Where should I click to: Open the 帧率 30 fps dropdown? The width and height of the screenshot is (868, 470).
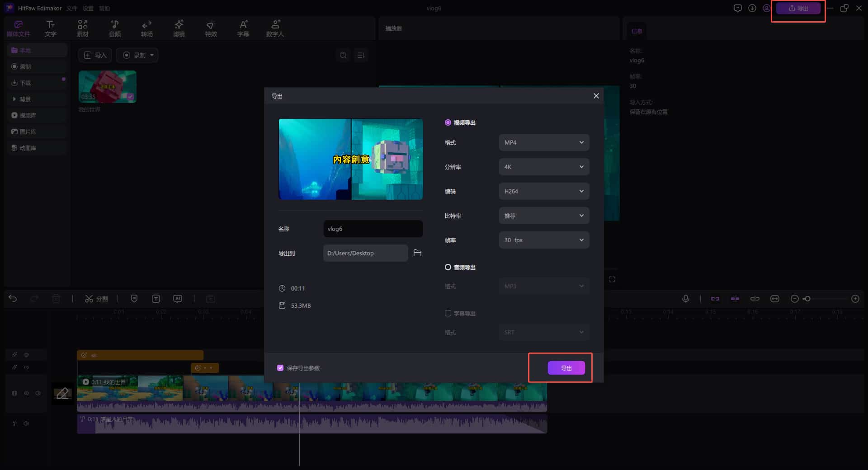544,240
